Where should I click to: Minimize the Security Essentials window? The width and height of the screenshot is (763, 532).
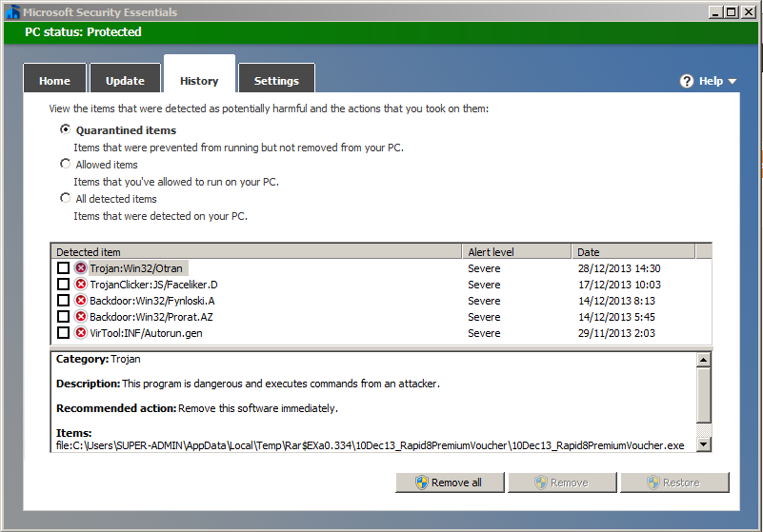pyautogui.click(x=715, y=12)
